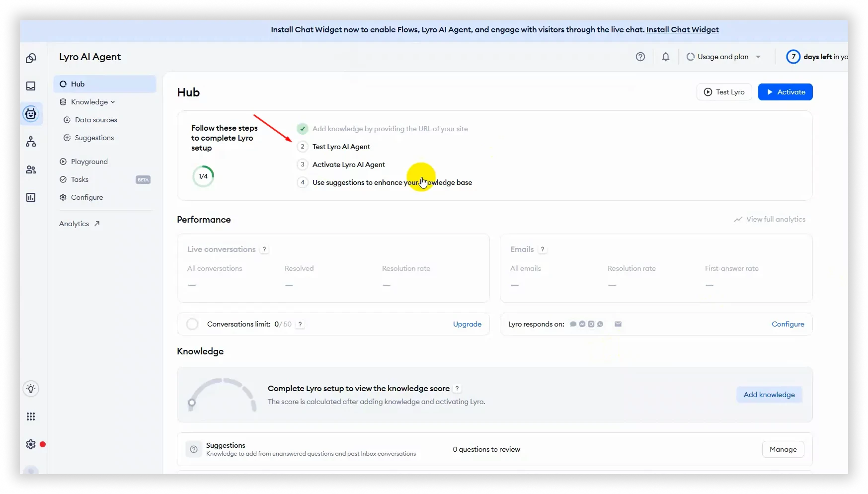This screenshot has height=494, width=868.
Task: Click the Install Chat Widget link
Action: [683, 30]
